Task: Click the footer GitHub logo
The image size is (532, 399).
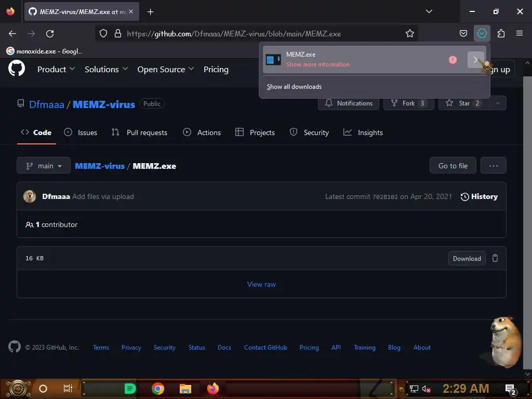Action: (14, 347)
